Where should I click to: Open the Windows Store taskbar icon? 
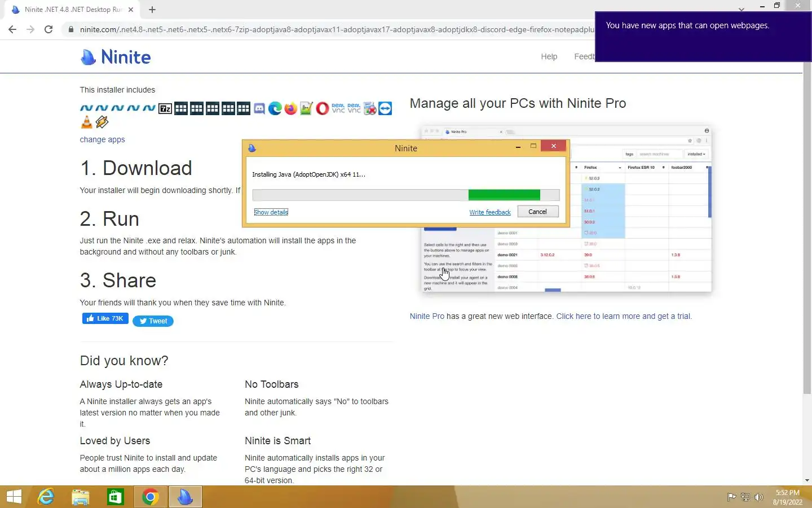[116, 497]
